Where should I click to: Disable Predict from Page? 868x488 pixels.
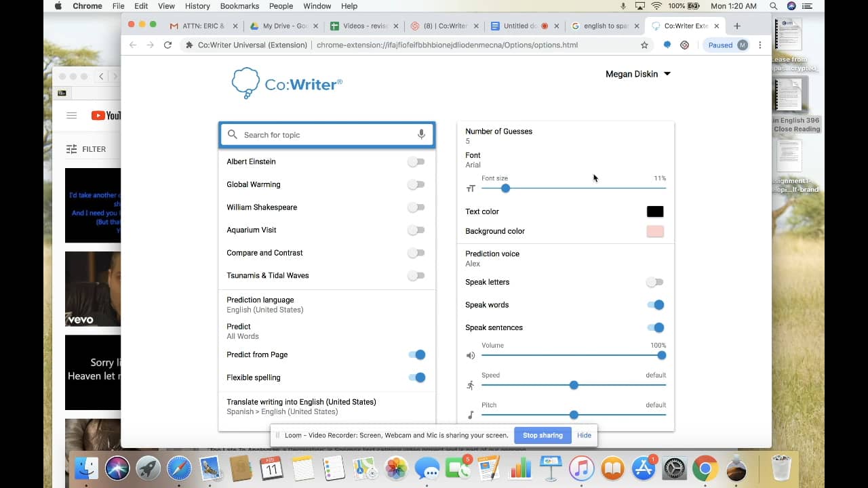417,354
